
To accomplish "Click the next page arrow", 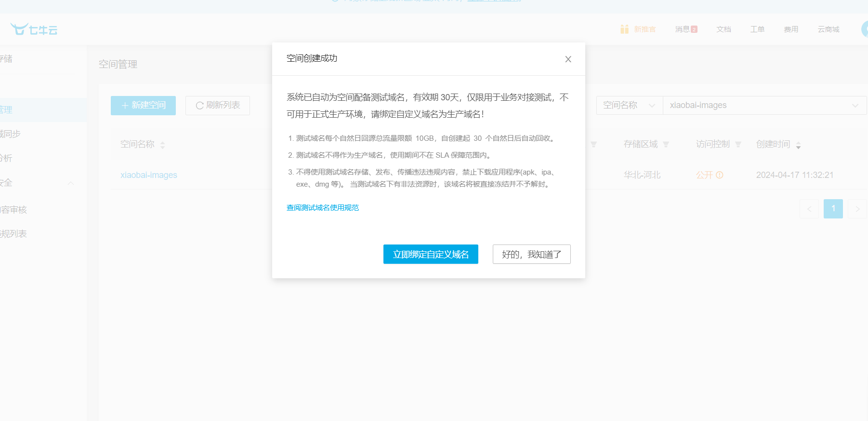I will click(857, 209).
